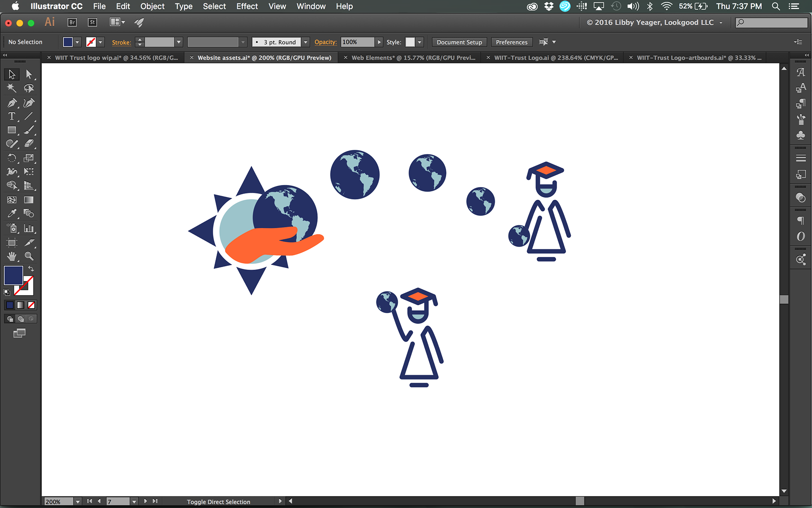Image resolution: width=812 pixels, height=508 pixels.
Task: Switch to Web Elements document tab
Action: (x=413, y=58)
